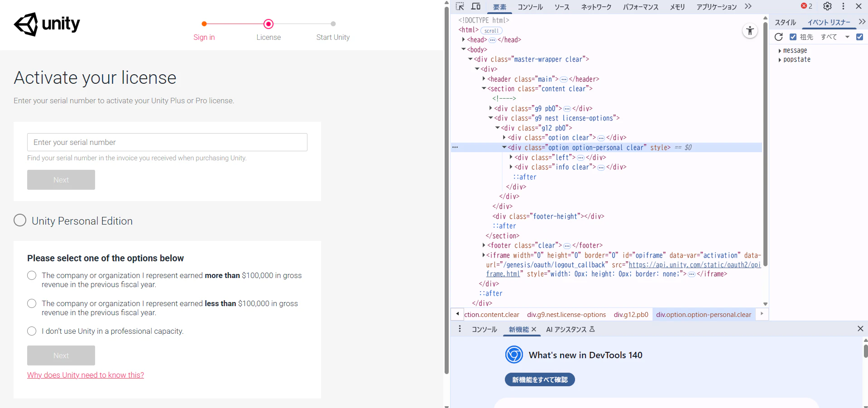Click the Start Unity step dot
Image resolution: width=868 pixels, height=408 pixels.
click(x=333, y=24)
